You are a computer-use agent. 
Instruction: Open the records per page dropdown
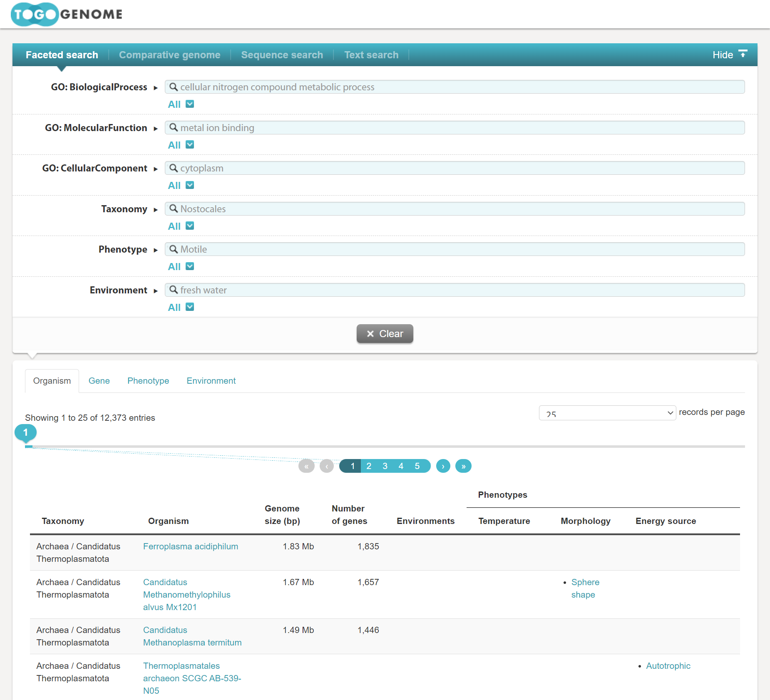point(607,413)
